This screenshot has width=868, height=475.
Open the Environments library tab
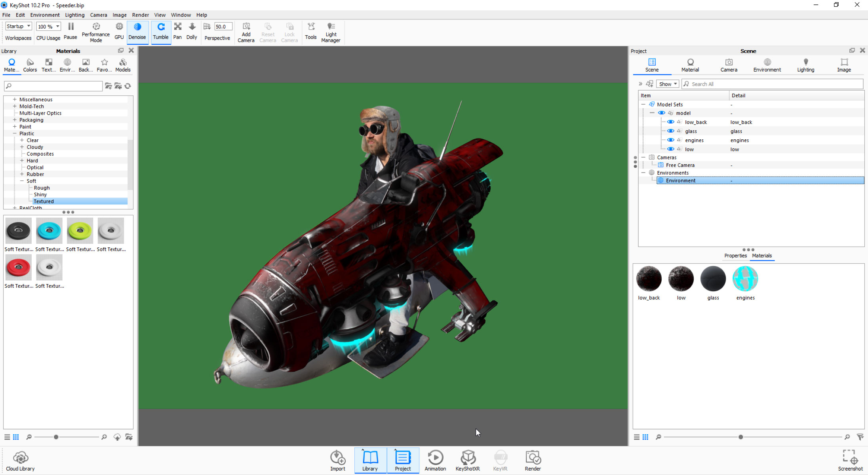tap(67, 65)
